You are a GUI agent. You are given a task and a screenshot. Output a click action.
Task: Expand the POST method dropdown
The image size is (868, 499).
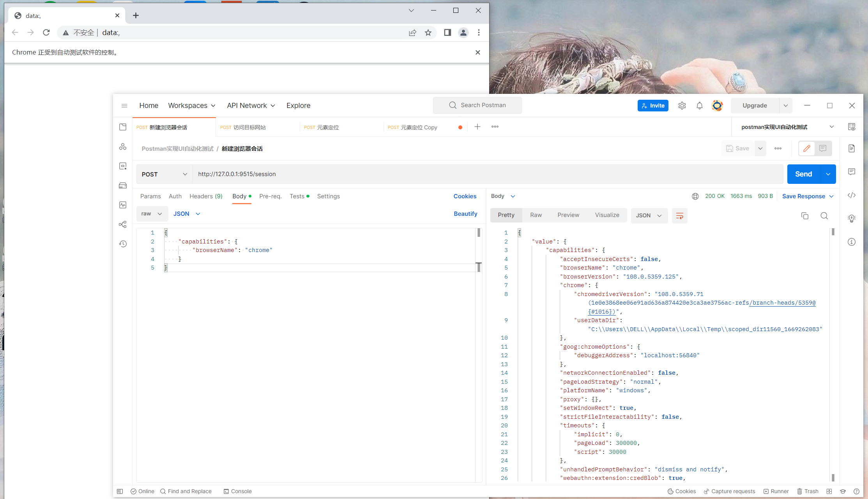pyautogui.click(x=164, y=174)
